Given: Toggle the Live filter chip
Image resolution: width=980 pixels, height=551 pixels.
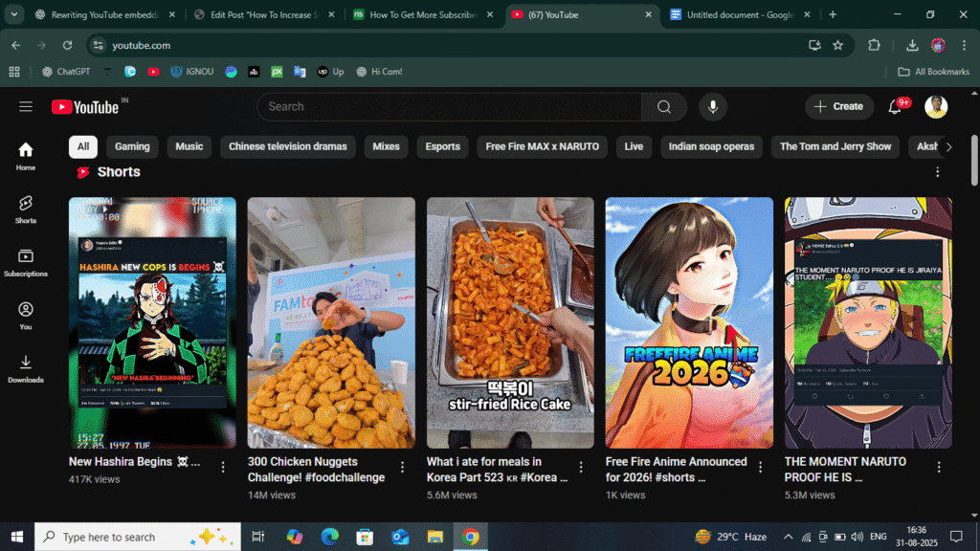Looking at the screenshot, I should 634,146.
